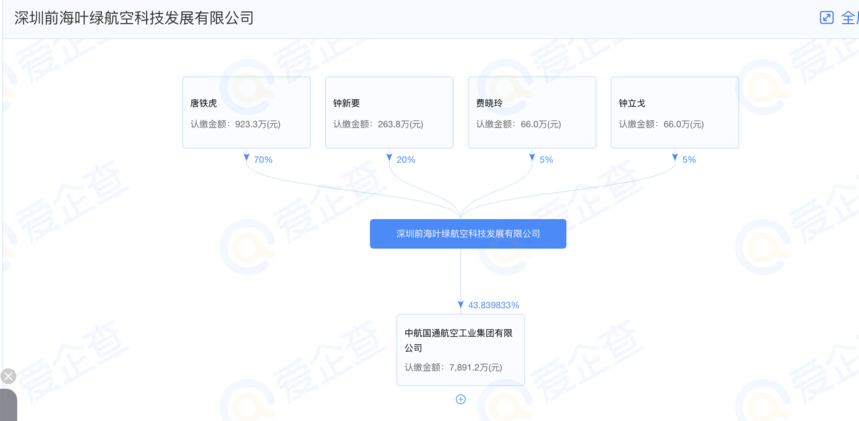Click the 5% label under 钟立戈
This screenshot has width=859, height=421.
click(x=689, y=160)
